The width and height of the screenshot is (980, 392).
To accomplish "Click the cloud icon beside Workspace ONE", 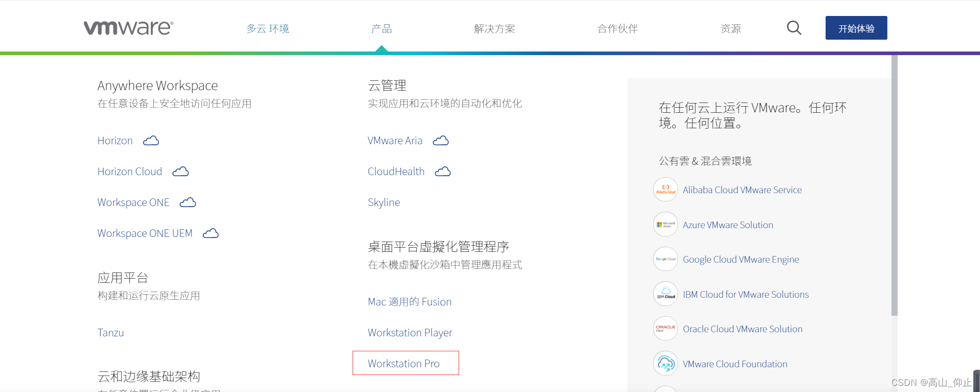I will (x=188, y=202).
